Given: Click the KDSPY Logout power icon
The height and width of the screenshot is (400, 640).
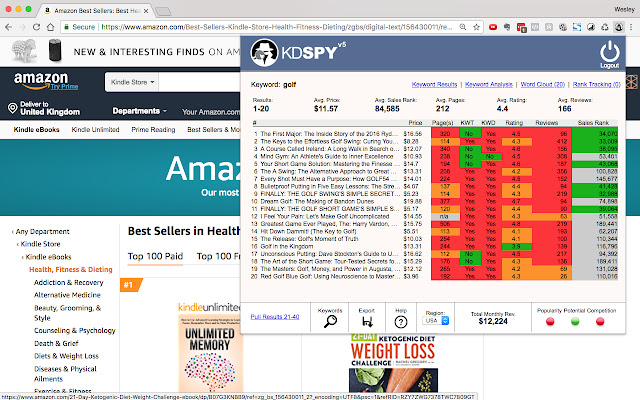Looking at the screenshot, I should click(x=609, y=54).
